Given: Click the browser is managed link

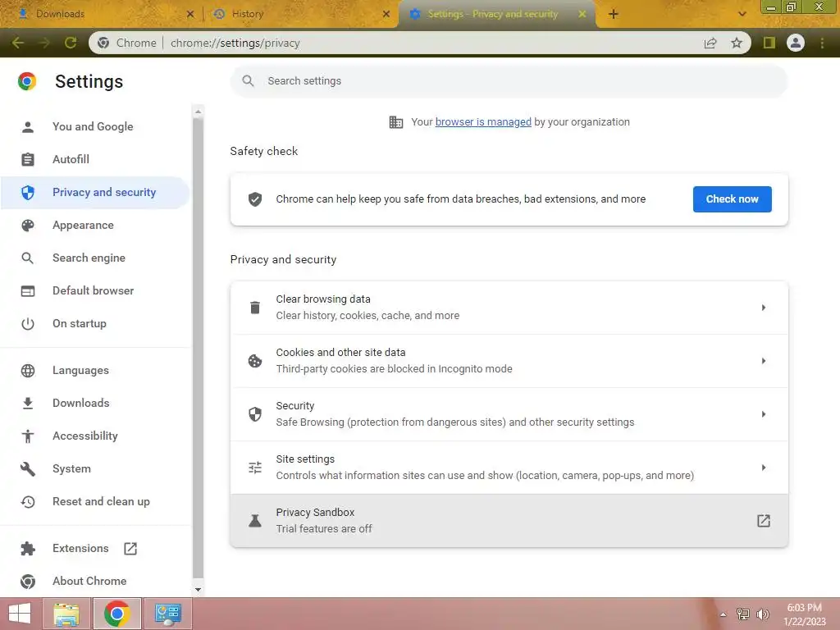Looking at the screenshot, I should coord(483,122).
